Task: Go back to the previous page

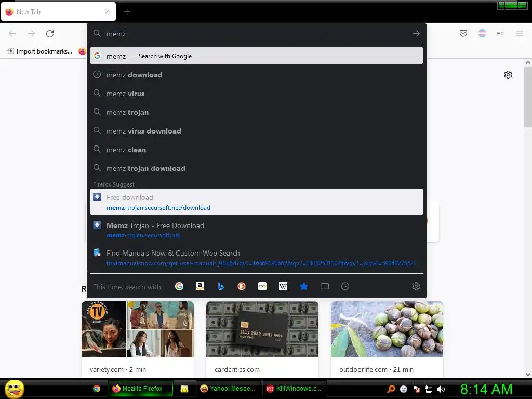Action: pyautogui.click(x=12, y=34)
